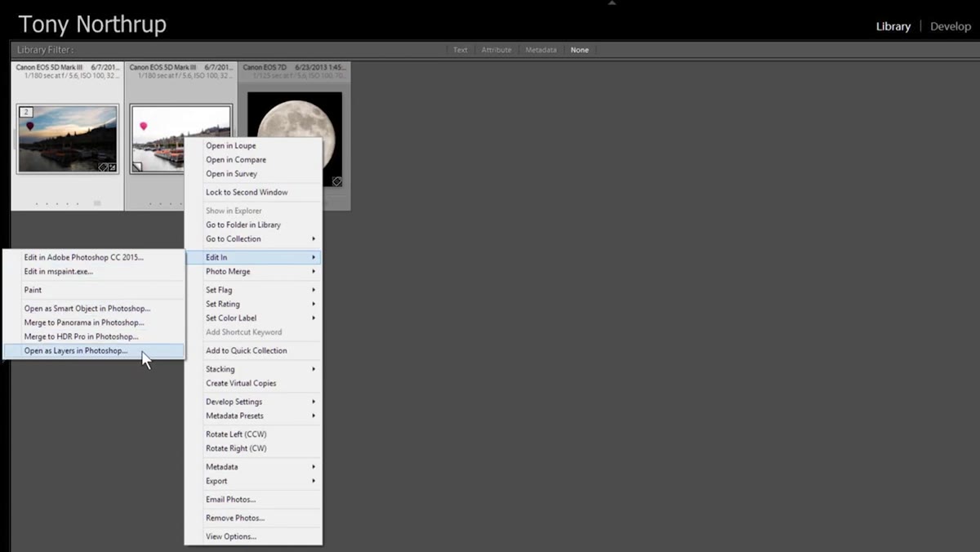Select the Attribute library filter
The width and height of the screenshot is (980, 552).
point(497,50)
